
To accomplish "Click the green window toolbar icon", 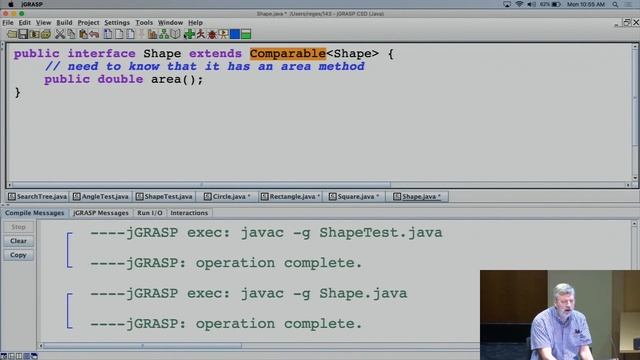I will [246, 34].
